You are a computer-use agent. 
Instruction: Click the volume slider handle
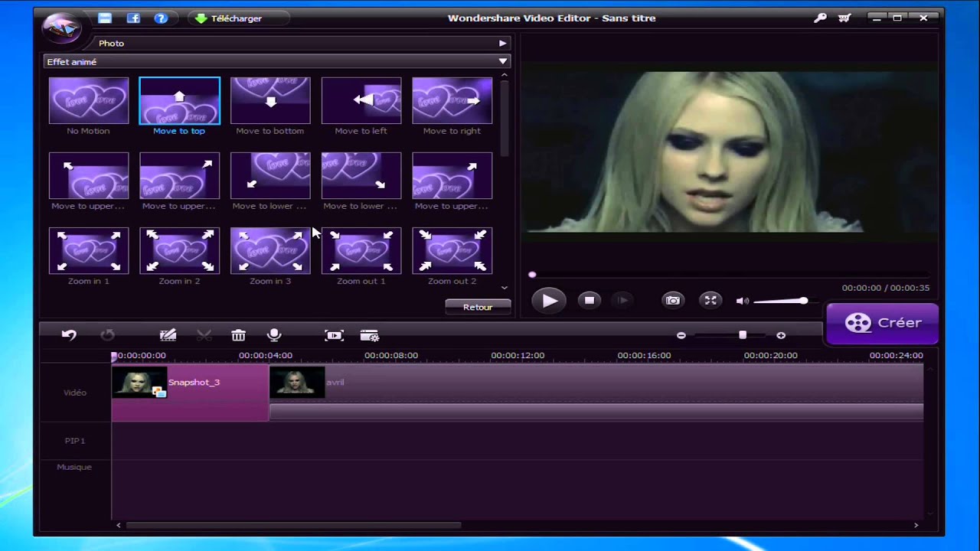(x=803, y=301)
